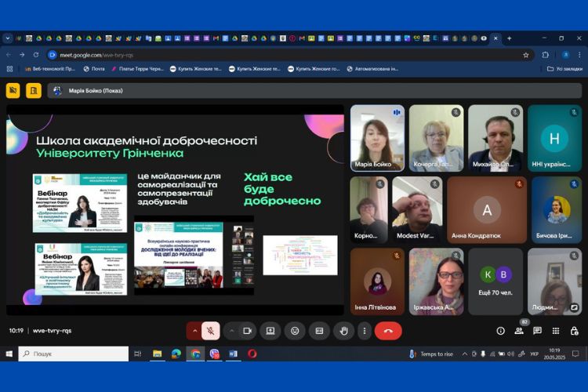
Task: Click Windows Start button
Action: 9,354
